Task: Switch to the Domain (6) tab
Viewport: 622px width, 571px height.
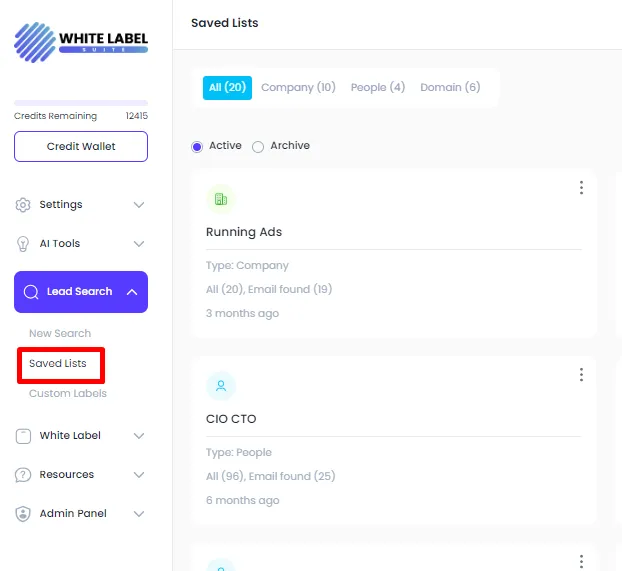Action: click(x=450, y=87)
